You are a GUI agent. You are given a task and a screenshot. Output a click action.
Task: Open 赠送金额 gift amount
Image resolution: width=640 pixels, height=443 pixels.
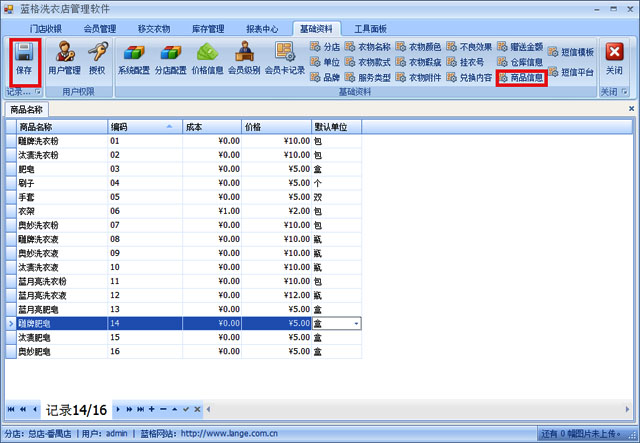click(520, 47)
